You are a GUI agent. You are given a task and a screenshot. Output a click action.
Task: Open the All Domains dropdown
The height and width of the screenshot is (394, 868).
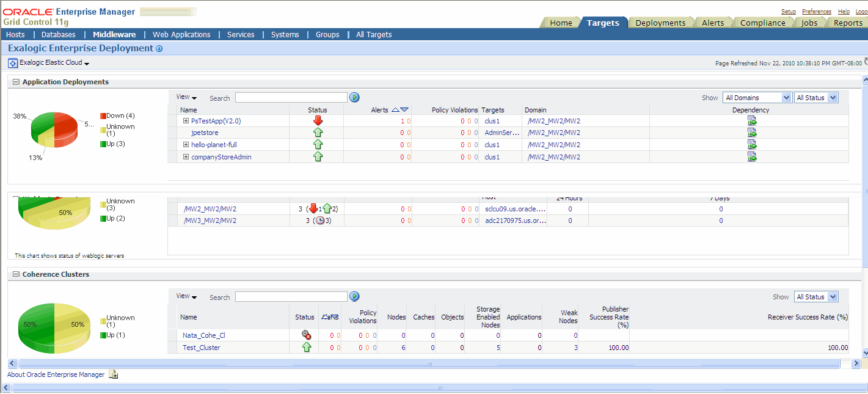pyautogui.click(x=757, y=98)
